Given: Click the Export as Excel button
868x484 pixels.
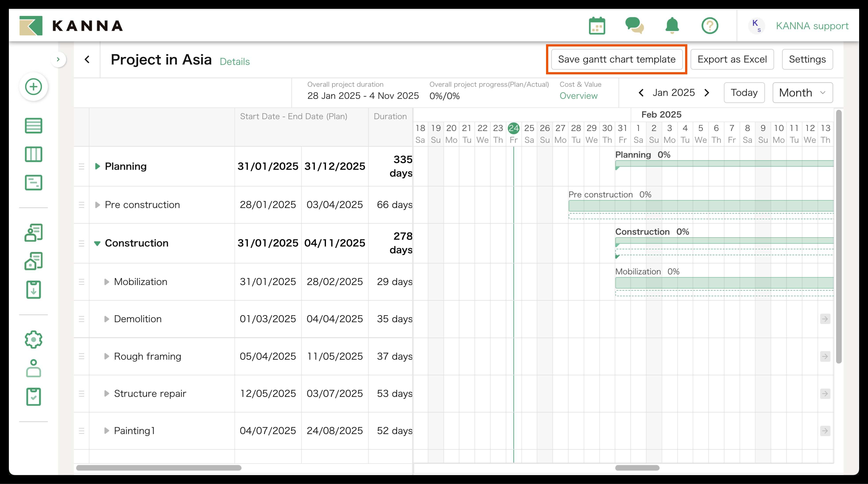Looking at the screenshot, I should pos(732,59).
